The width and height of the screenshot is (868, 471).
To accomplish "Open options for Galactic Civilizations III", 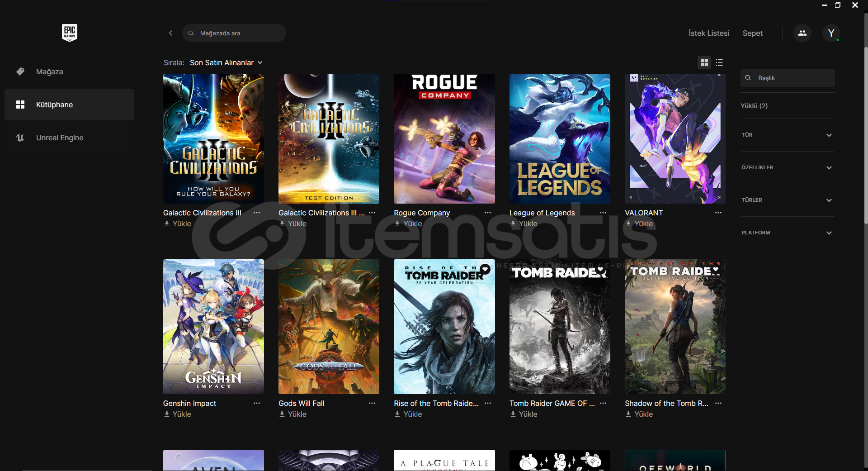I will pos(257,213).
